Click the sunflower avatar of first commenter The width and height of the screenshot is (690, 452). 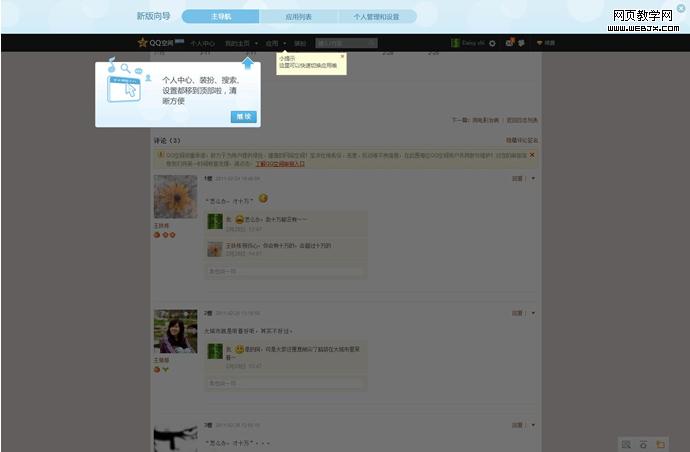(x=175, y=197)
